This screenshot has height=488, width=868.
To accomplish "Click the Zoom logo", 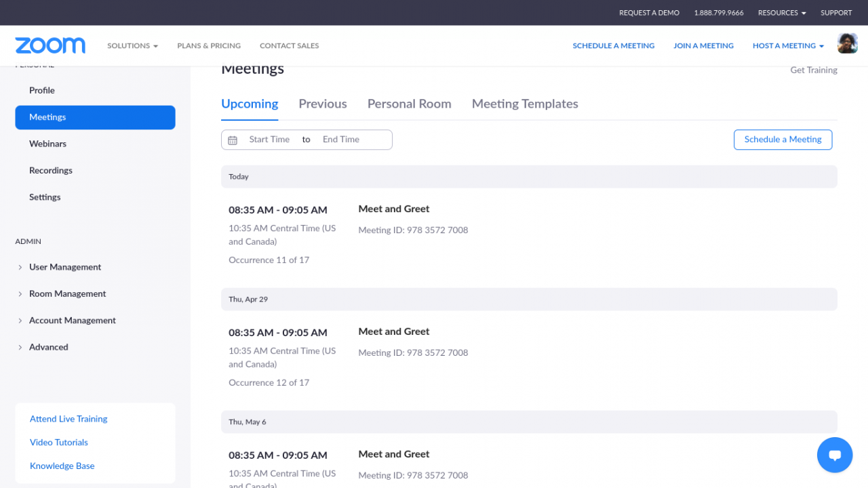I will pos(50,45).
